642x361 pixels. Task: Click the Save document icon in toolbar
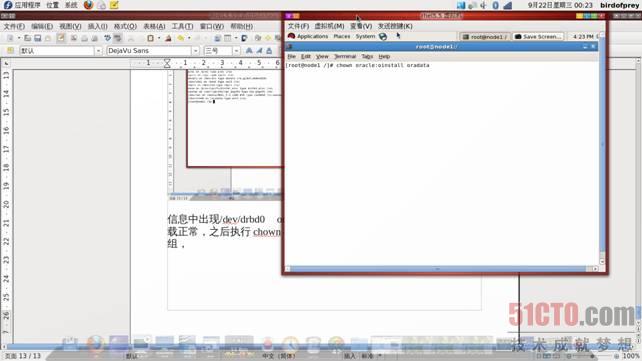pos(38,38)
